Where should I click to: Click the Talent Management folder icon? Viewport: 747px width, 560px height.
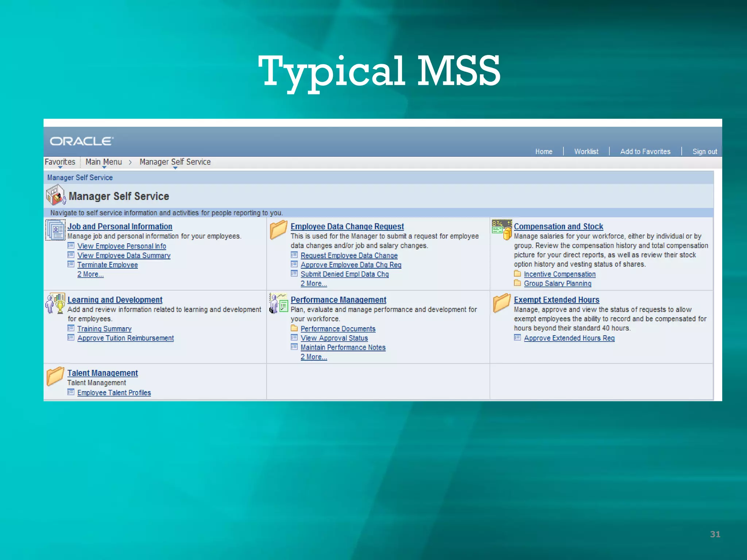[x=55, y=376]
